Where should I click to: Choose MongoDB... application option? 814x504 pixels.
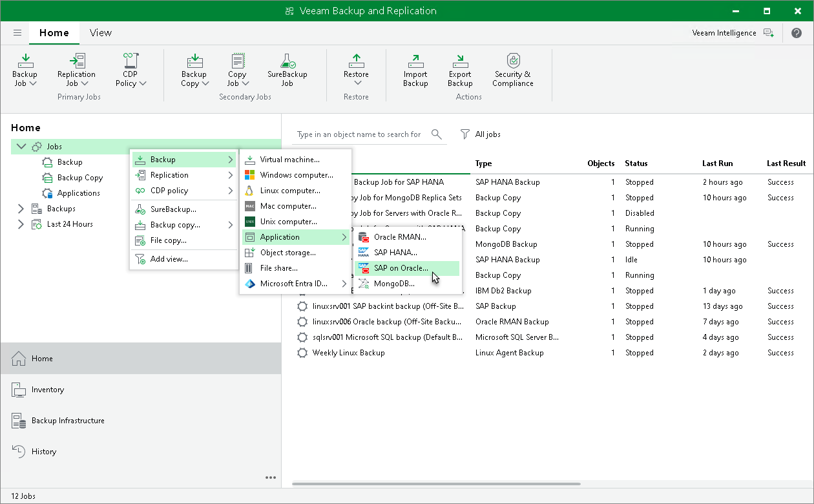(407, 284)
